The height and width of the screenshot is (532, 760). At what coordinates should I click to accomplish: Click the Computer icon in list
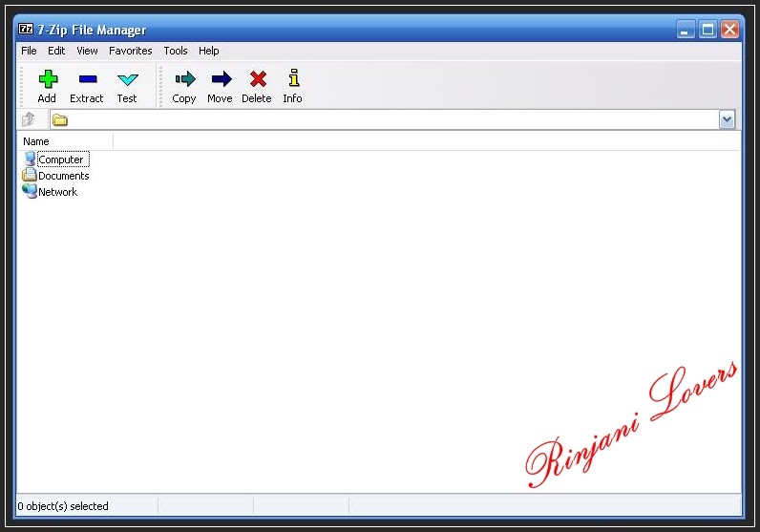[30, 159]
